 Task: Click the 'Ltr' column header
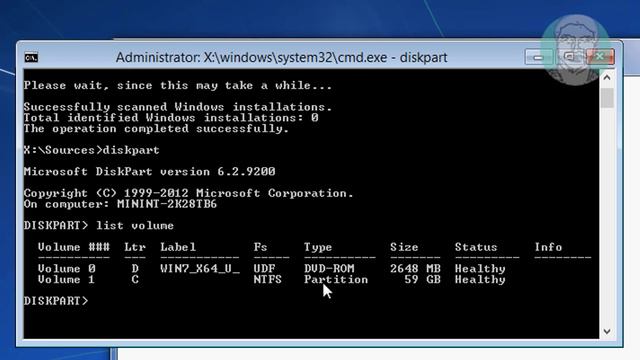(135, 247)
